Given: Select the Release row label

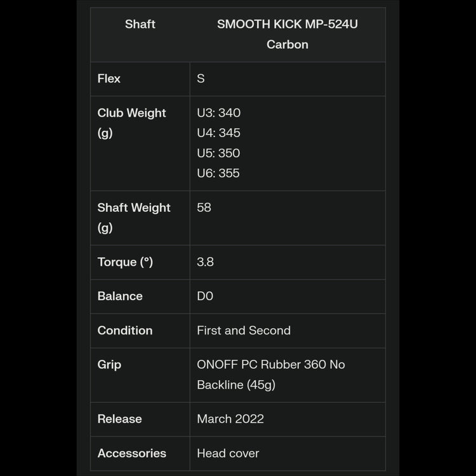Looking at the screenshot, I should pos(119,419).
